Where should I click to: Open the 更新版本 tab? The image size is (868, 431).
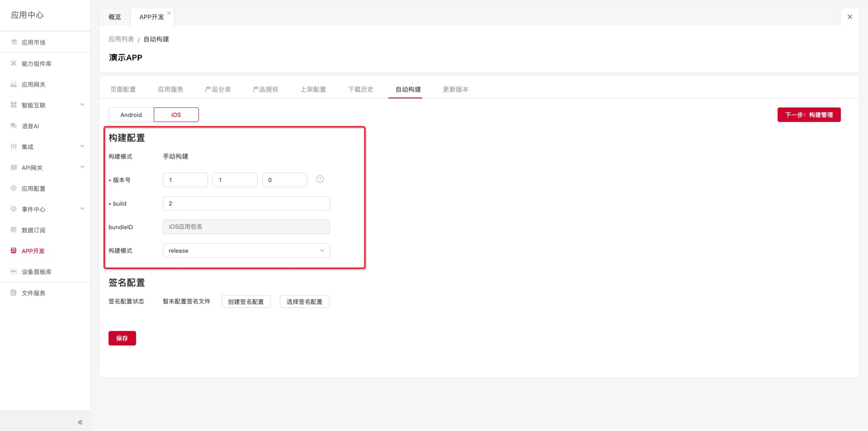[455, 89]
